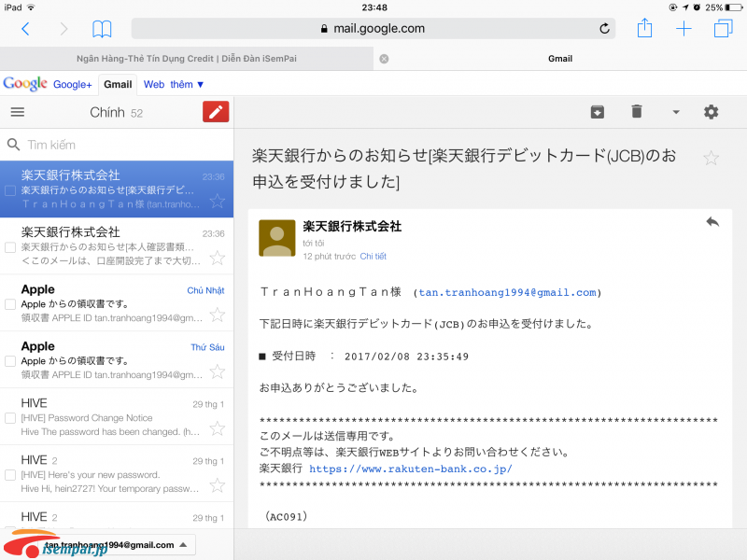The width and height of the screenshot is (747, 560).
Task: Tap the Chính 52 inbox heading
Action: point(116,112)
